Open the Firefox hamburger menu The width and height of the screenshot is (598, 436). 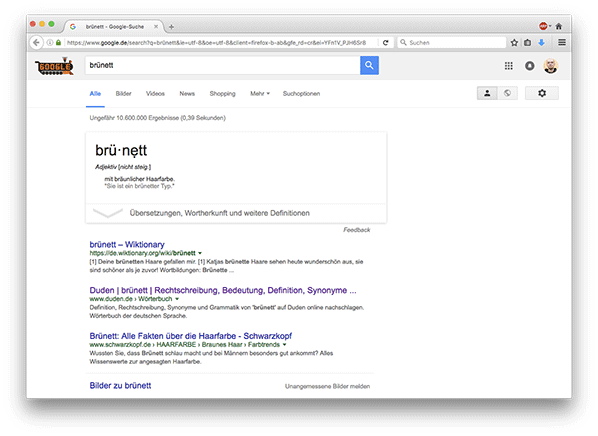(562, 42)
